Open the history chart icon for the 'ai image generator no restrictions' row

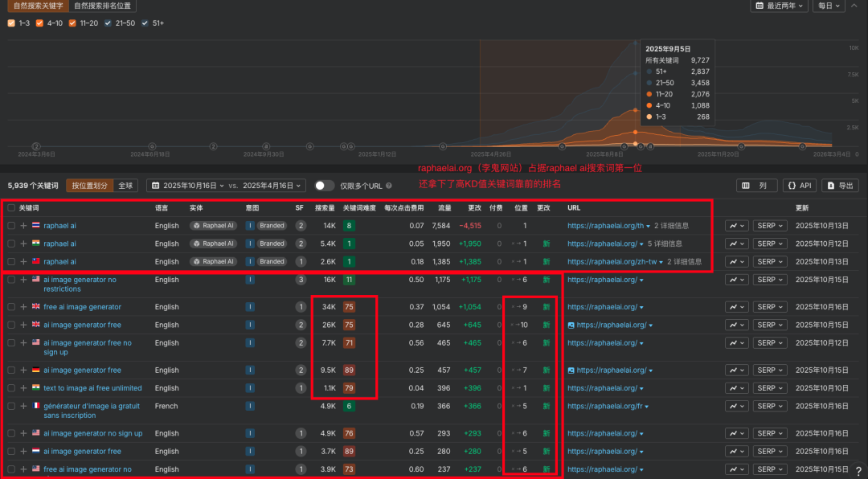tap(737, 280)
